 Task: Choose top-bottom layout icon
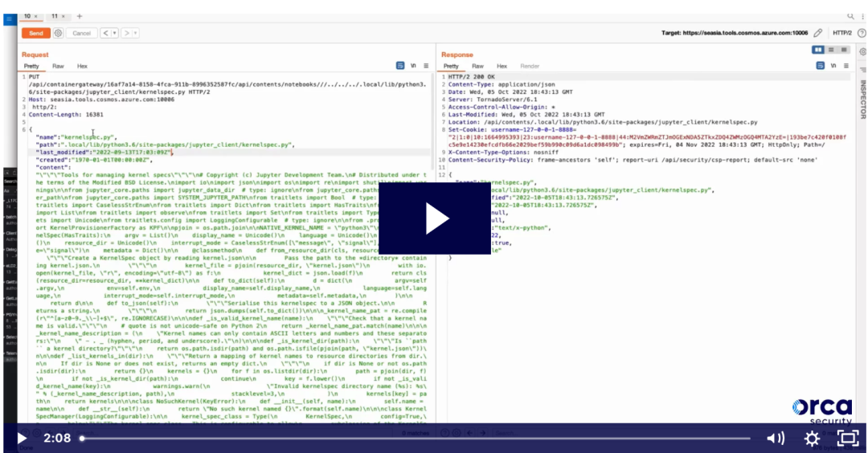coord(831,50)
